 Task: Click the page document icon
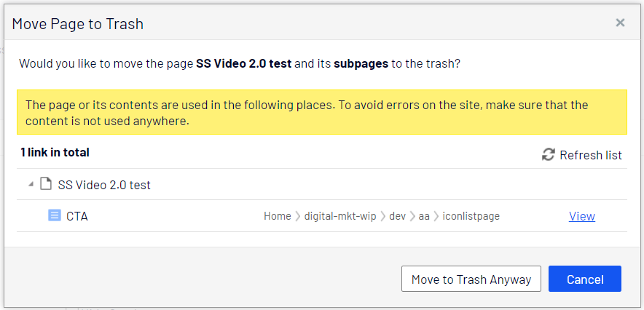45,185
